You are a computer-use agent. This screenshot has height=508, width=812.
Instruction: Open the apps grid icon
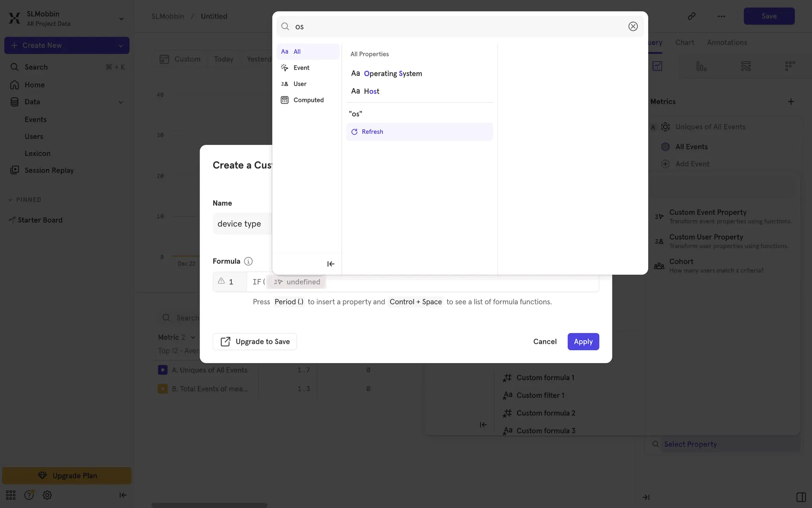[x=11, y=495]
